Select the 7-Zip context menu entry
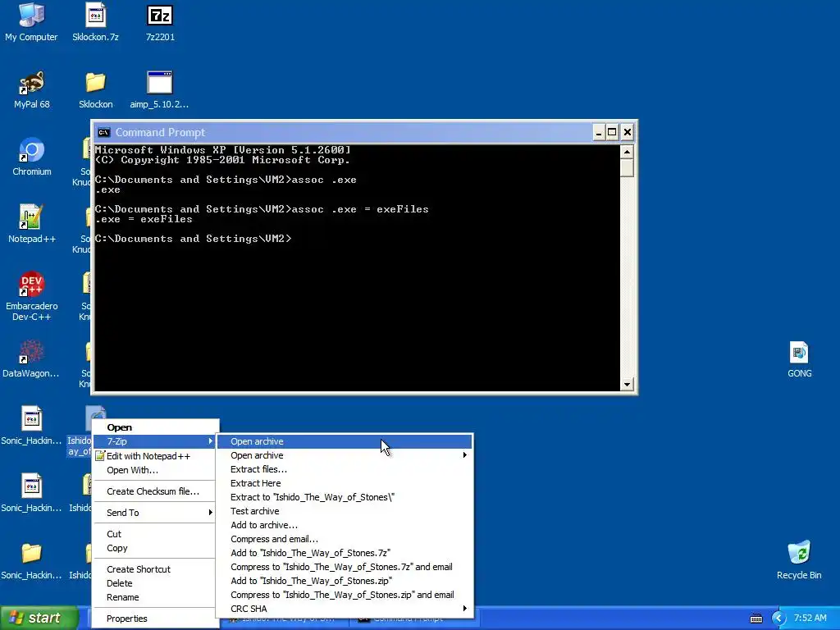 click(156, 441)
